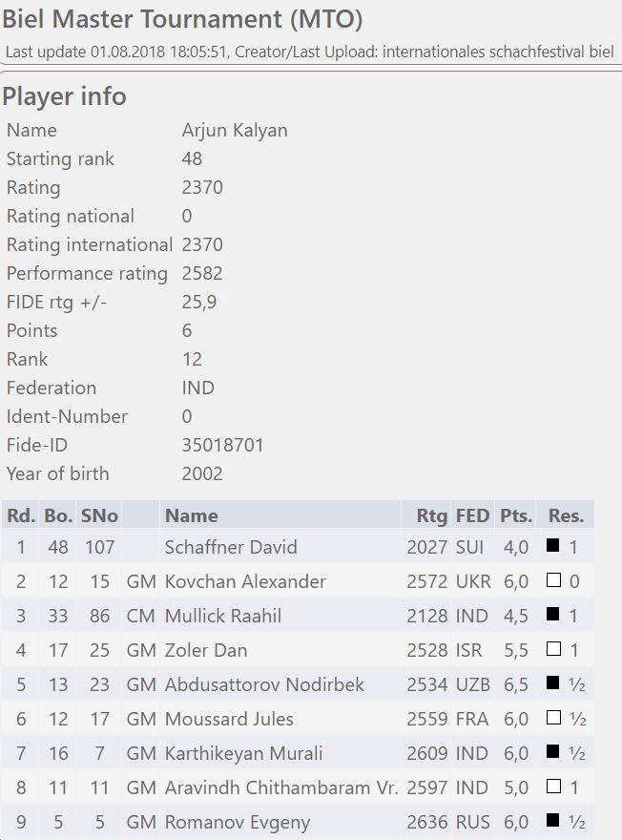Click the black square in Abdusattorov Nodirbek row
The width and height of the screenshot is (622, 840).
coord(552,684)
